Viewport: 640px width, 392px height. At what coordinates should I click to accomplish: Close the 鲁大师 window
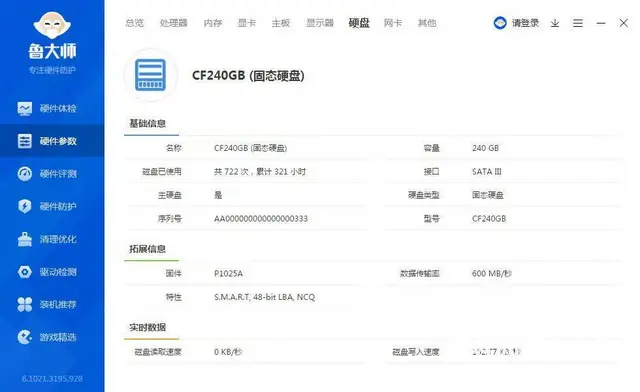pyautogui.click(x=623, y=23)
